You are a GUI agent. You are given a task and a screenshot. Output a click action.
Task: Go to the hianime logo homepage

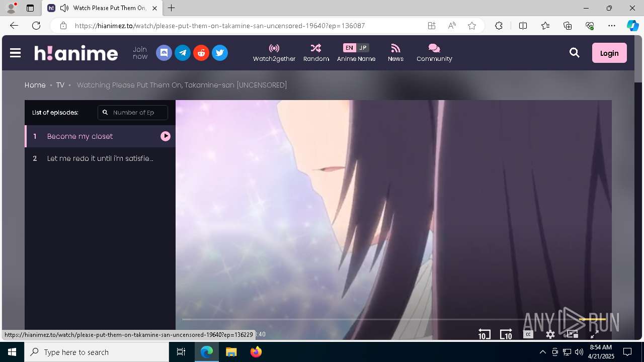click(76, 53)
